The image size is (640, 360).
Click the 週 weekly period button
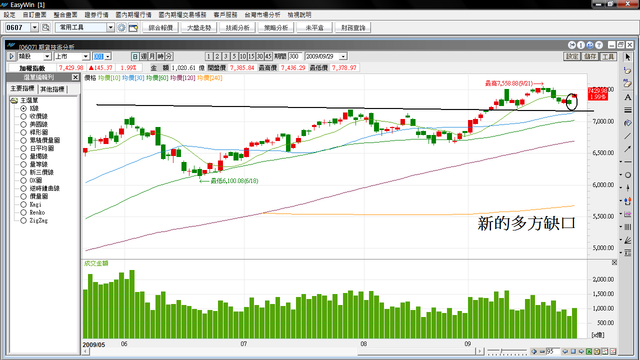tap(144, 56)
